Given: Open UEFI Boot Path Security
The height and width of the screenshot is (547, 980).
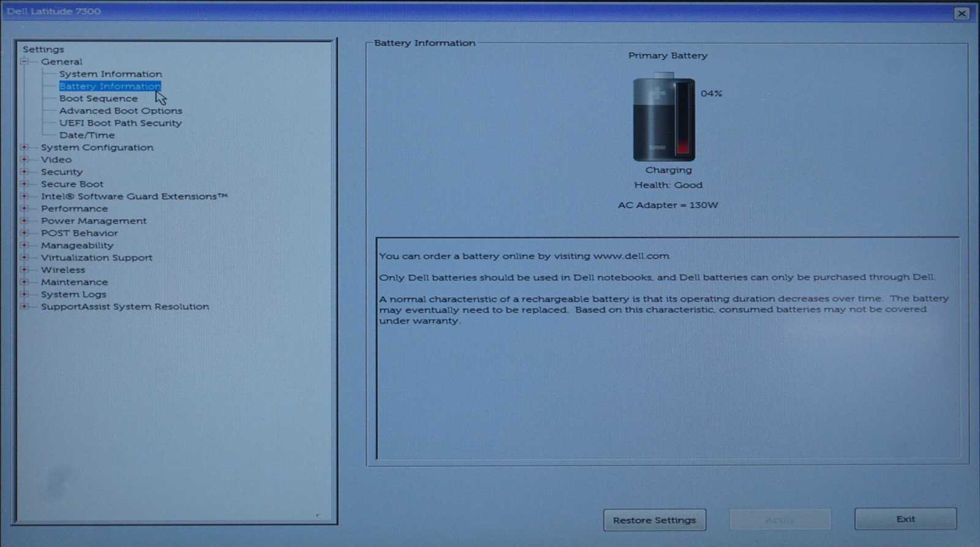Looking at the screenshot, I should tap(121, 123).
